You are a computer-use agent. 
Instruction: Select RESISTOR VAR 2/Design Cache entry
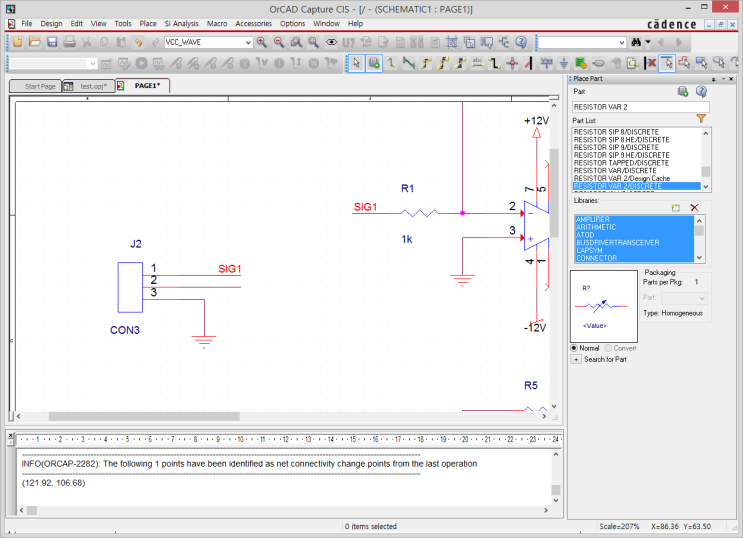pyautogui.click(x=622, y=179)
